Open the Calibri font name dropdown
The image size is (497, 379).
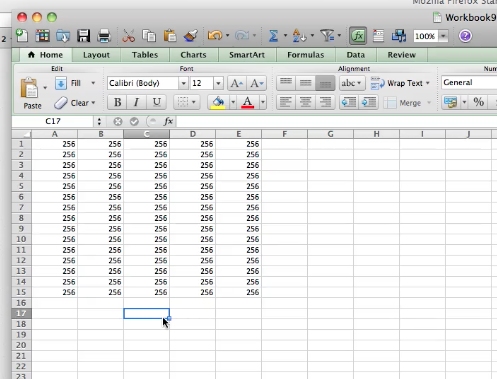[x=183, y=83]
